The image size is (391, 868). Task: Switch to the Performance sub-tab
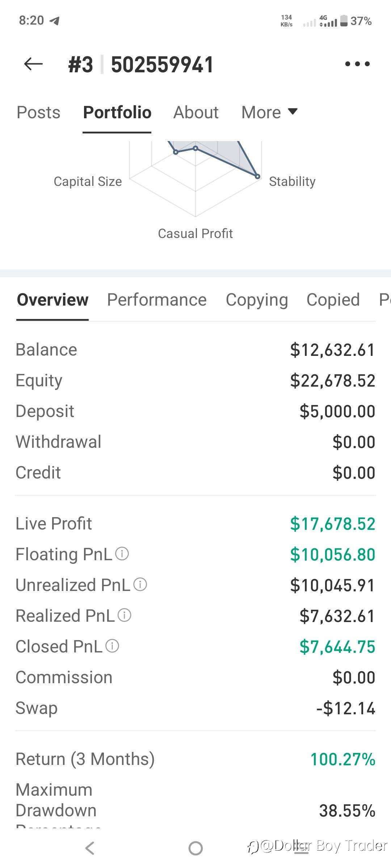[x=157, y=300]
